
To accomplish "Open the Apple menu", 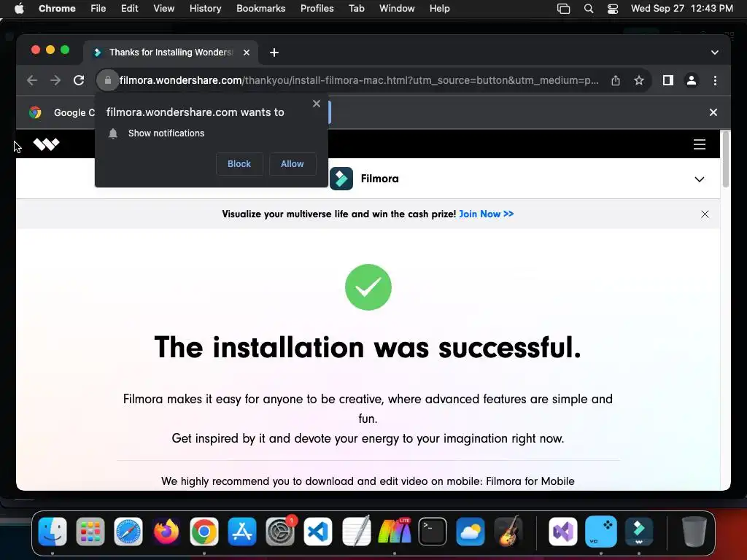I will [19, 9].
